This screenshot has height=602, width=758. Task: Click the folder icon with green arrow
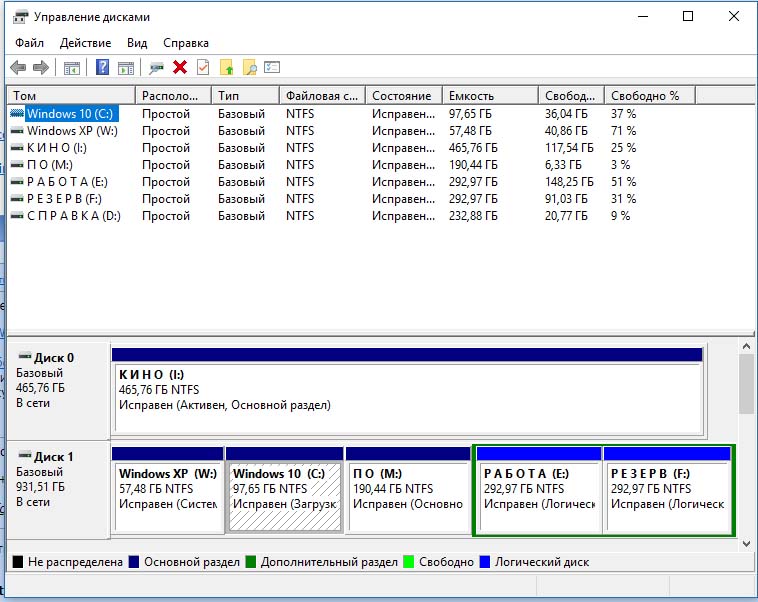tap(227, 68)
